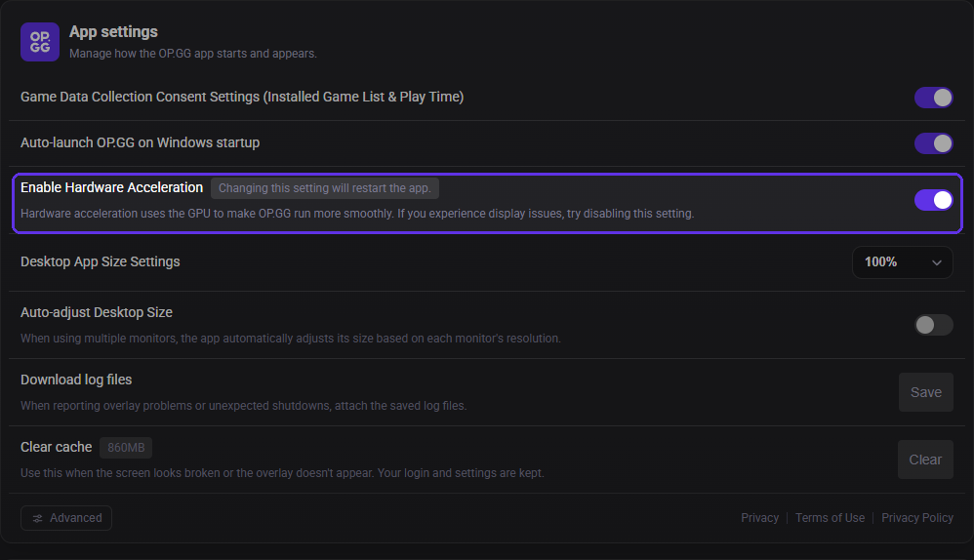Click 'Manage how the OP.GG app starts' subtitle

click(193, 54)
